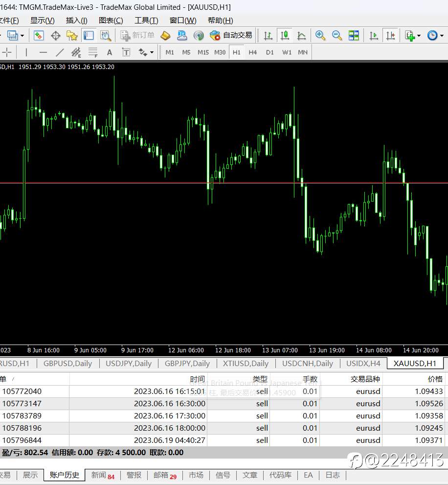
Task: Switch timeframe to M30
Action: (220, 52)
